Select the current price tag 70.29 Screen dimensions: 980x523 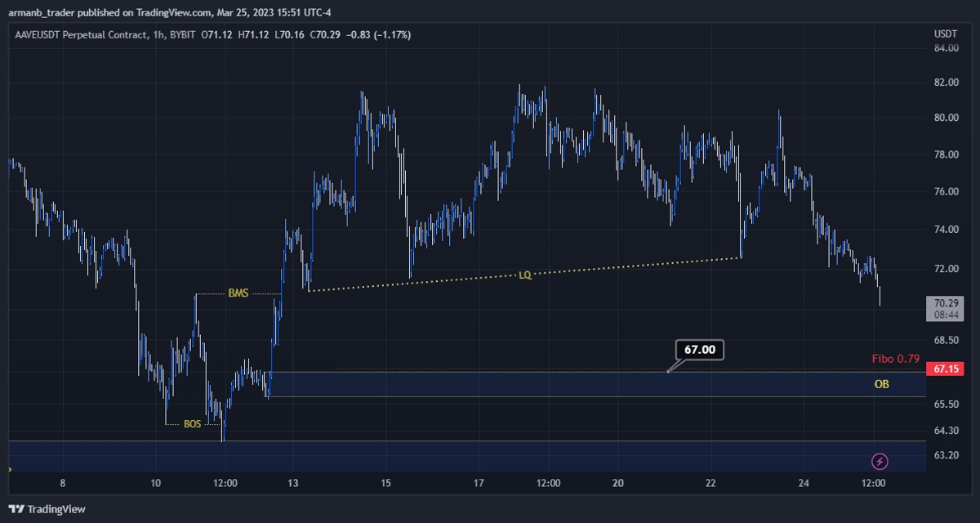coord(946,302)
